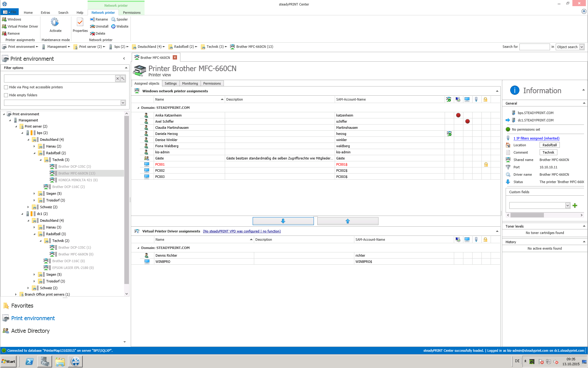Click the No steadyPRINT VPD configured link
This screenshot has width=588, height=368.
[242, 231]
